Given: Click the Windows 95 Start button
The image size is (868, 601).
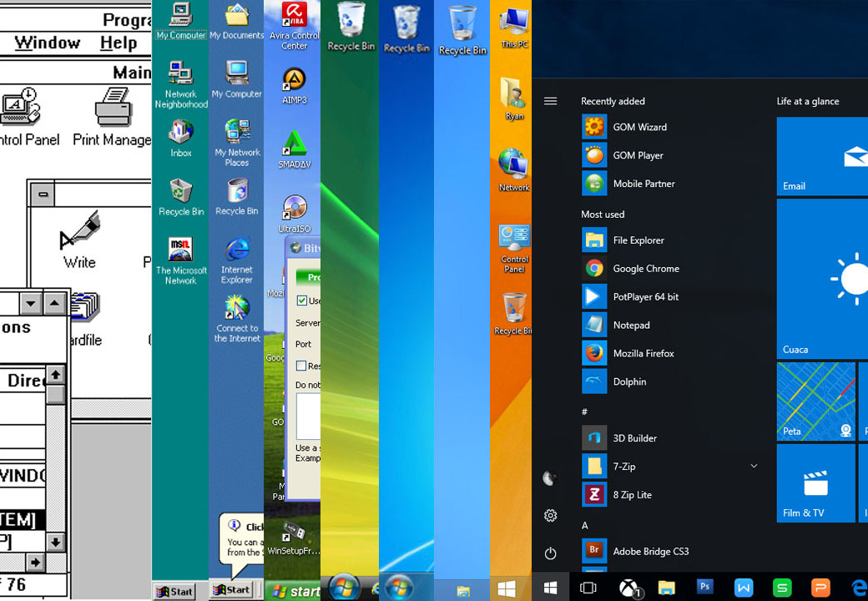Looking at the screenshot, I should click(175, 591).
